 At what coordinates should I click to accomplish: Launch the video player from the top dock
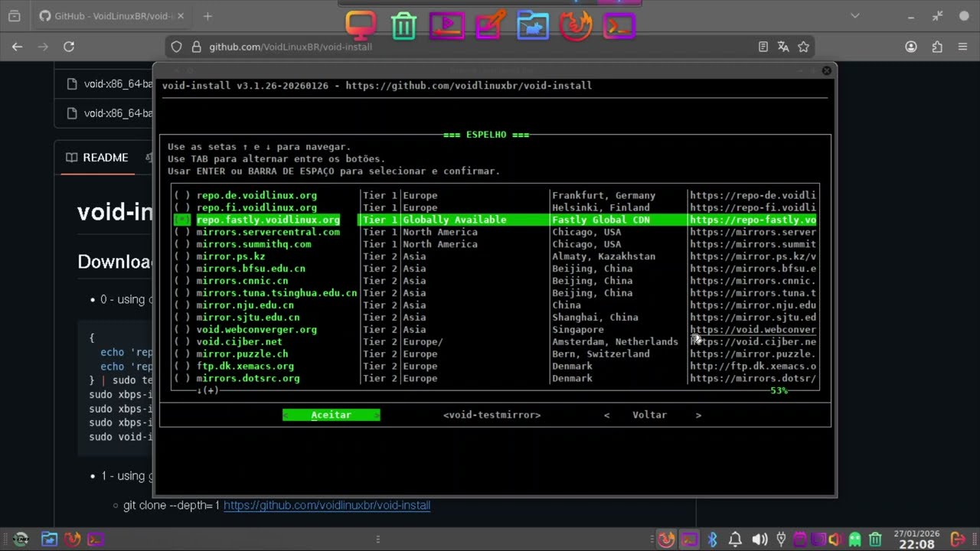(x=446, y=26)
